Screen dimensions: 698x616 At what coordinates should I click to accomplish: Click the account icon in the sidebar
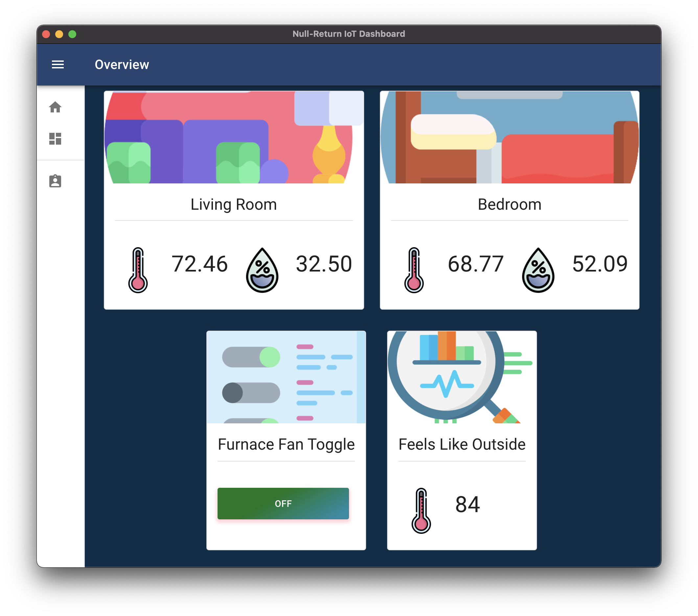point(55,181)
